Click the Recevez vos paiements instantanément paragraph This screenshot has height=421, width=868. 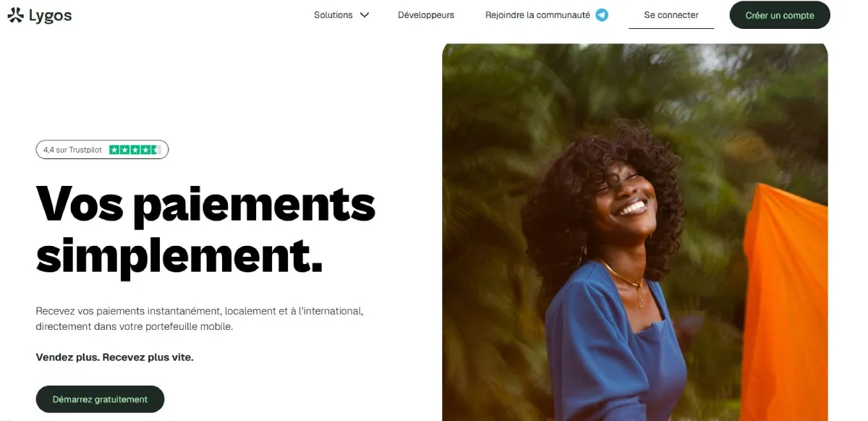tap(200, 319)
